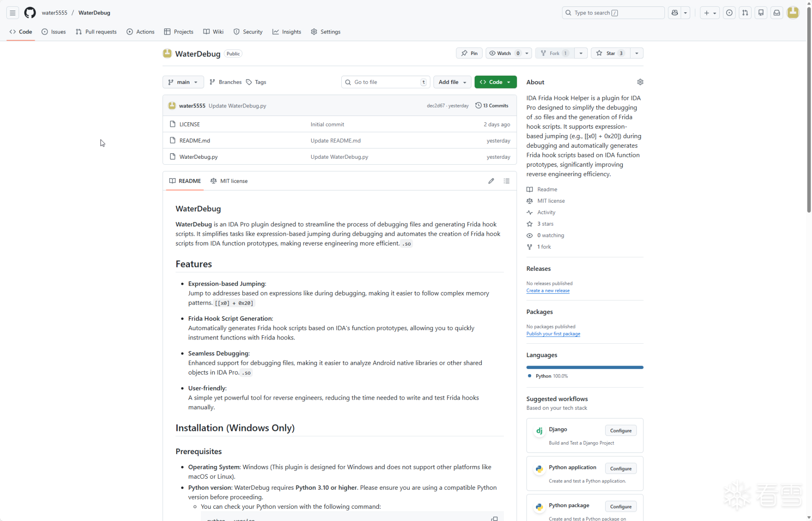
Task: Open the notifications inbox icon
Action: click(776, 13)
